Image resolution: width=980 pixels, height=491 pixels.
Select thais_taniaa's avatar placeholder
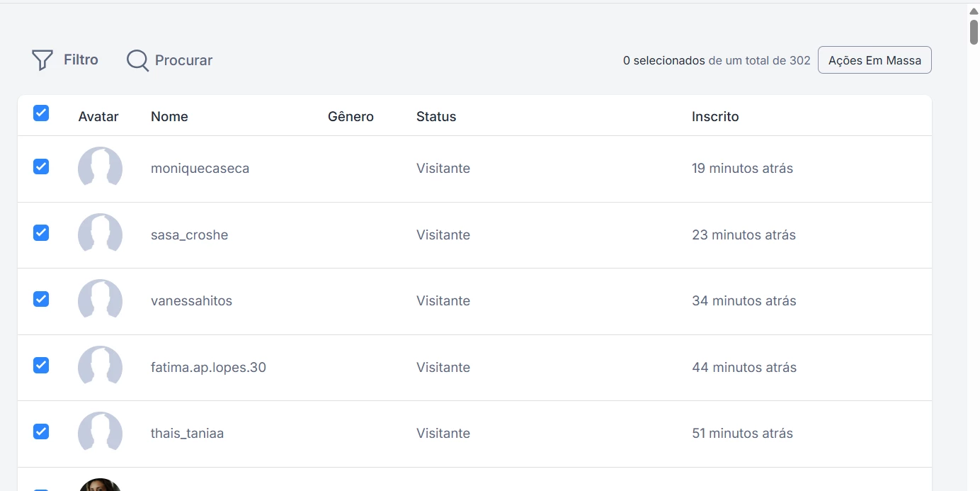100,433
